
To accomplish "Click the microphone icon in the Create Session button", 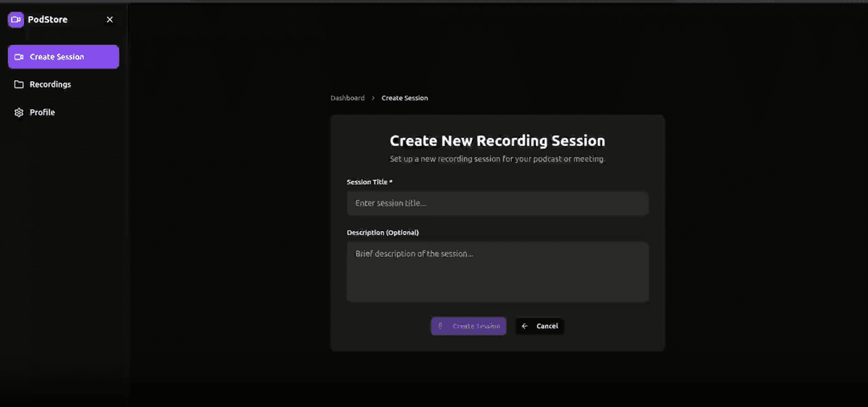I will point(440,326).
